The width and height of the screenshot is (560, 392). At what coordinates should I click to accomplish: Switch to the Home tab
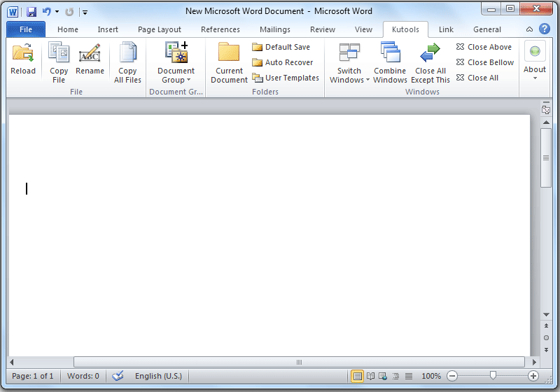click(x=68, y=29)
